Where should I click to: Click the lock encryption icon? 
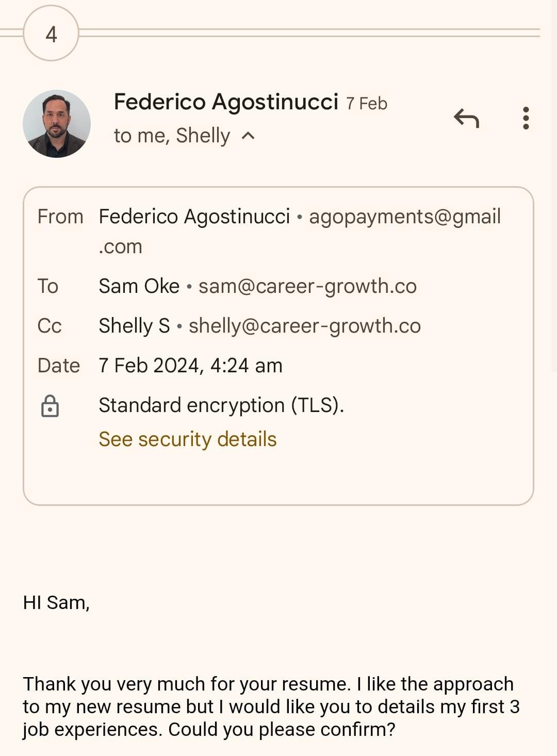[50, 406]
